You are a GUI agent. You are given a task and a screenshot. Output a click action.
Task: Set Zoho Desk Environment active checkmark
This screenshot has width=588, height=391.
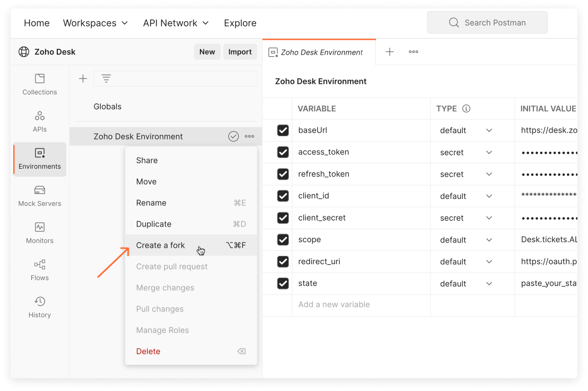[x=233, y=136]
